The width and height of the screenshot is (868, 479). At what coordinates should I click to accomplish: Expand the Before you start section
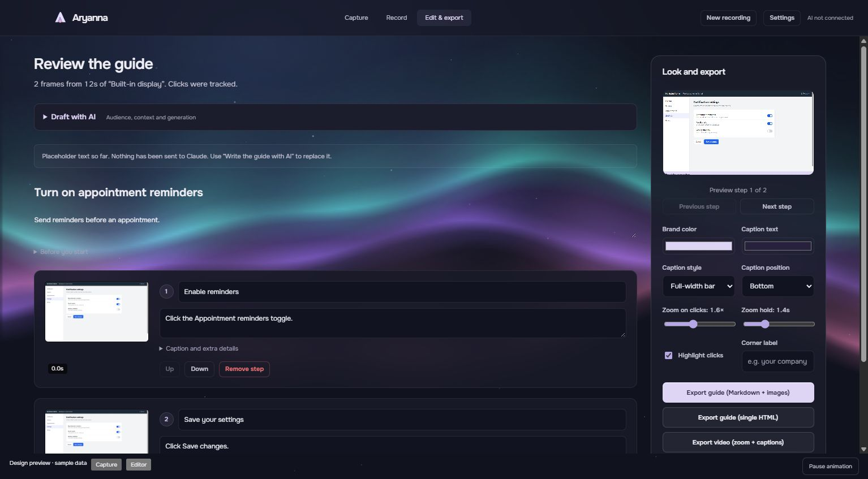(x=61, y=252)
